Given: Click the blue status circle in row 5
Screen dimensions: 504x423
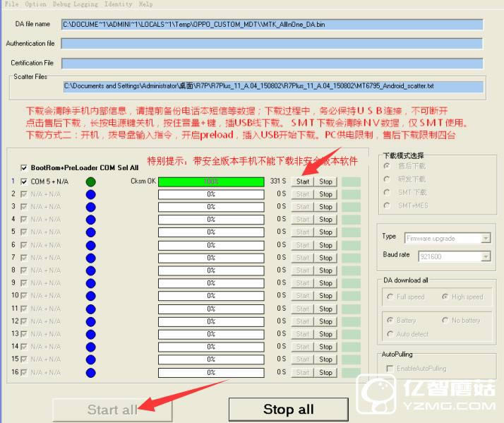Looking at the screenshot, I should 91,232.
